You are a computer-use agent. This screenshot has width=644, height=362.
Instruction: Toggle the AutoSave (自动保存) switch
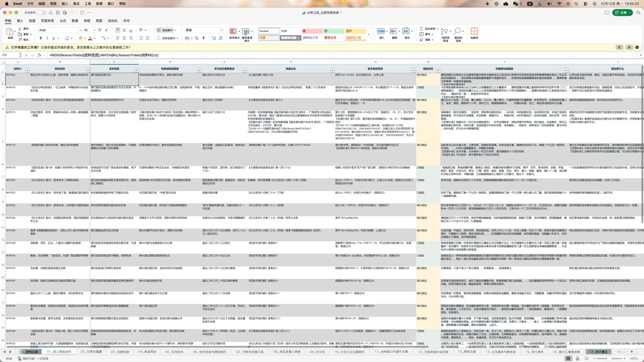point(42,13)
